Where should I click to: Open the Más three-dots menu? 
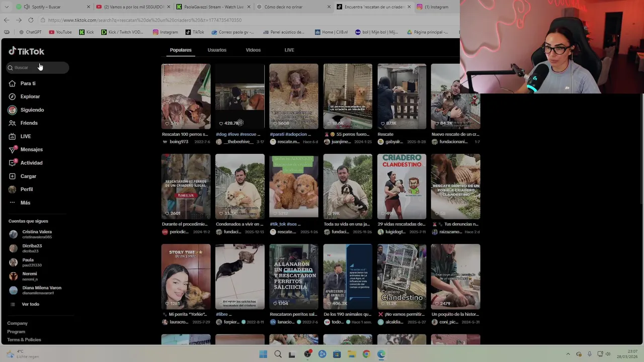(x=12, y=203)
